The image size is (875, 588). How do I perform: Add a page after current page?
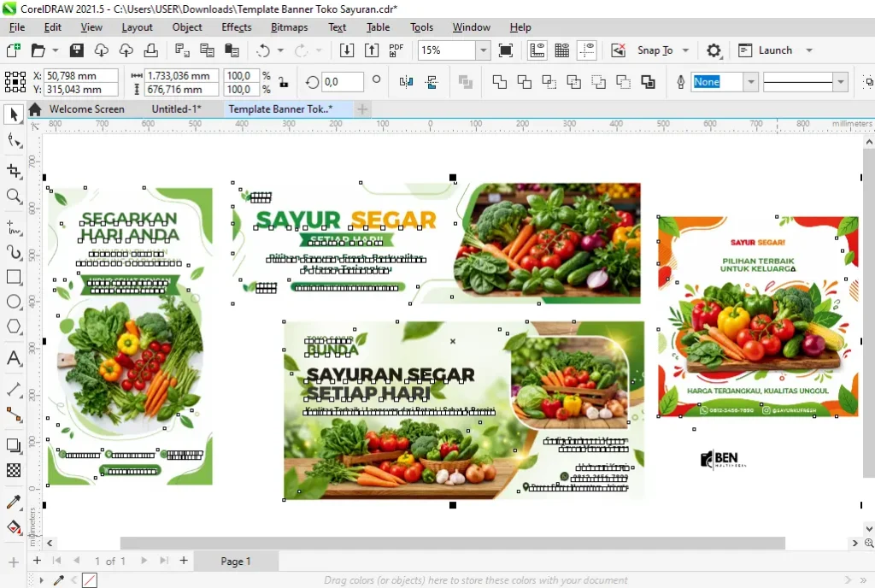point(184,560)
